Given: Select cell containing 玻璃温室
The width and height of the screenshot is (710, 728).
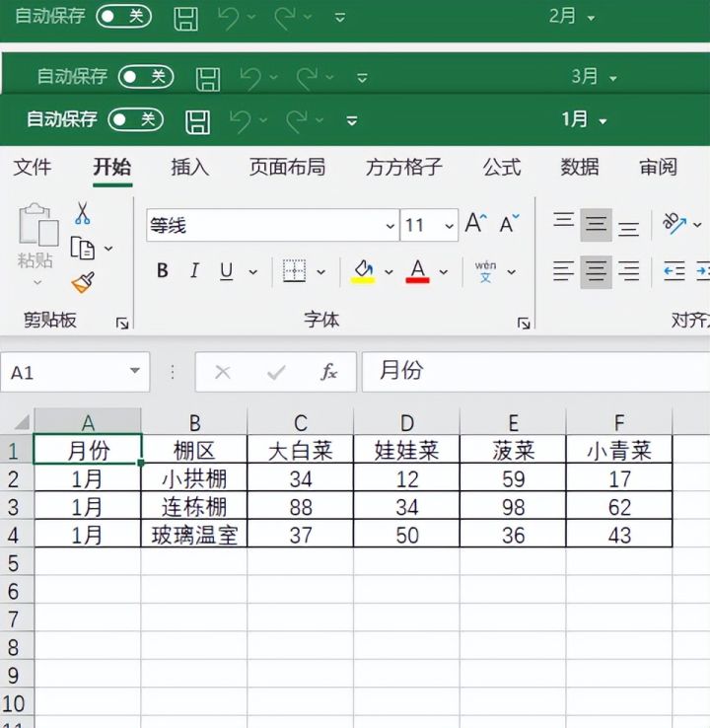Looking at the screenshot, I should click(194, 536).
